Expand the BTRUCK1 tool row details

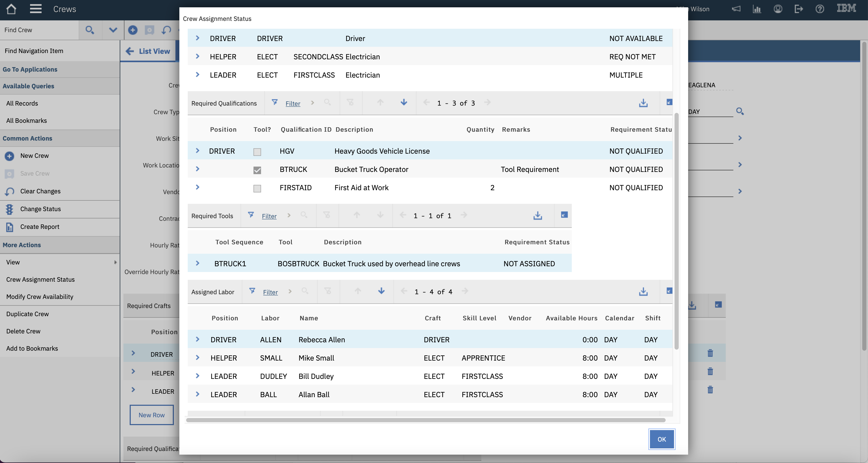(x=198, y=263)
